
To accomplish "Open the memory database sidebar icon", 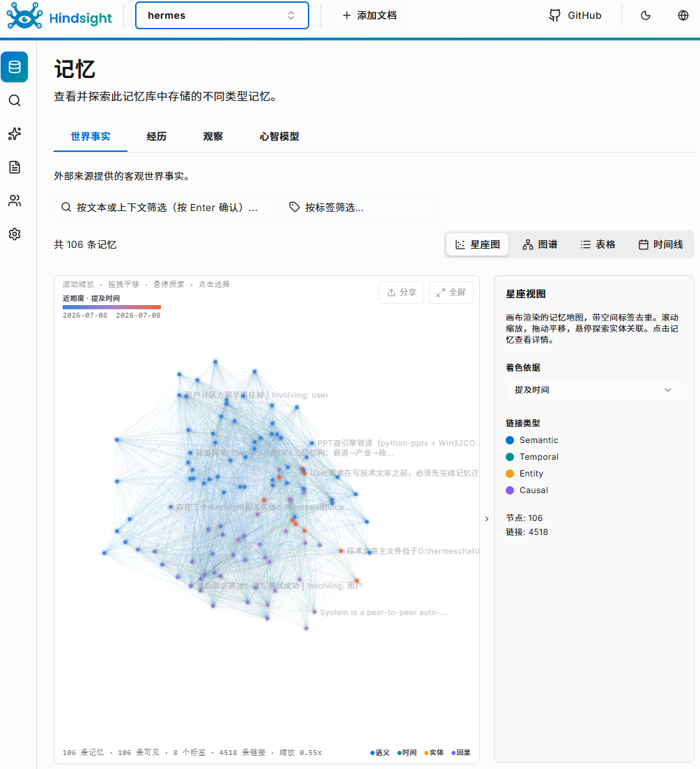I will click(x=14, y=67).
